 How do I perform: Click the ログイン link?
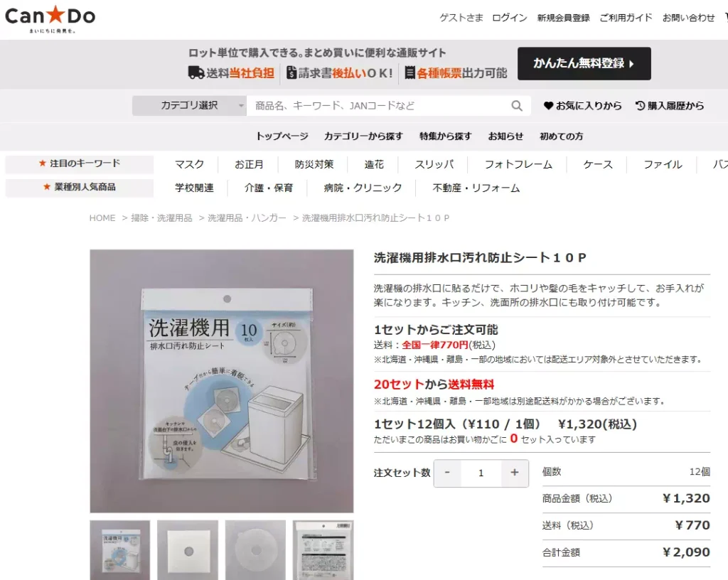(x=509, y=18)
